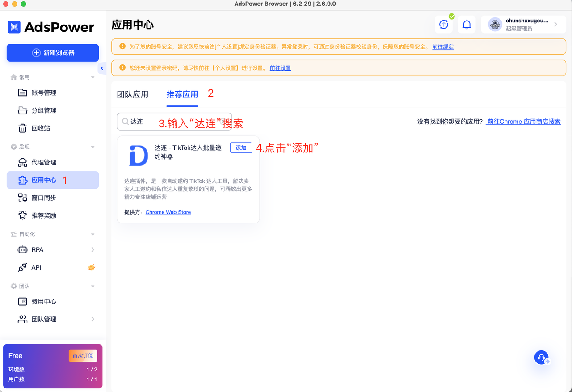Click the 新建浏览器 button
The height and width of the screenshot is (392, 572).
[x=53, y=53]
